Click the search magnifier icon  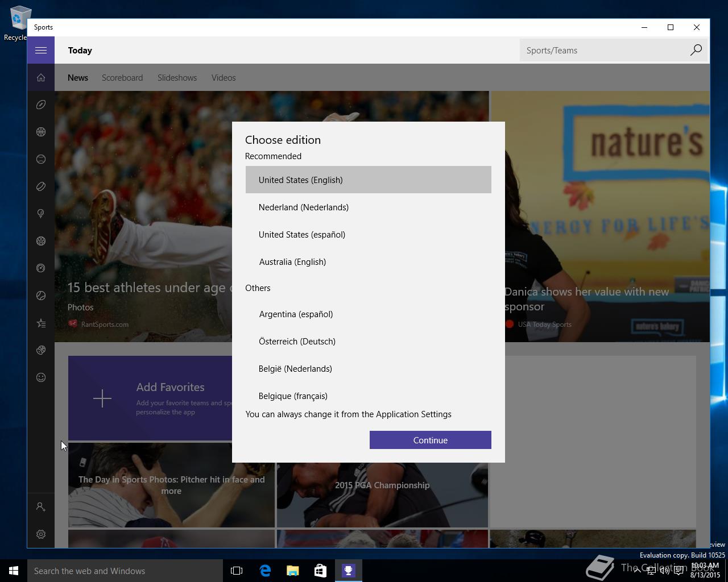(x=696, y=50)
